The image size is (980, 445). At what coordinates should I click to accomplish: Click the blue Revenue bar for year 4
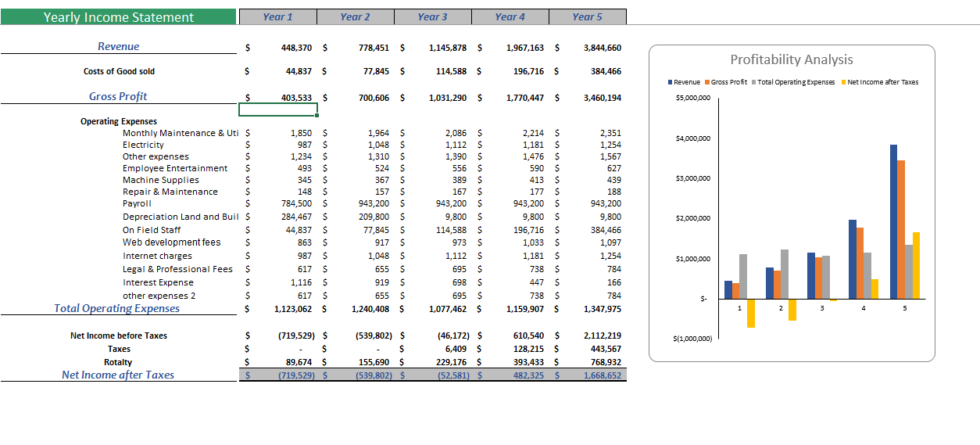pyautogui.click(x=853, y=259)
